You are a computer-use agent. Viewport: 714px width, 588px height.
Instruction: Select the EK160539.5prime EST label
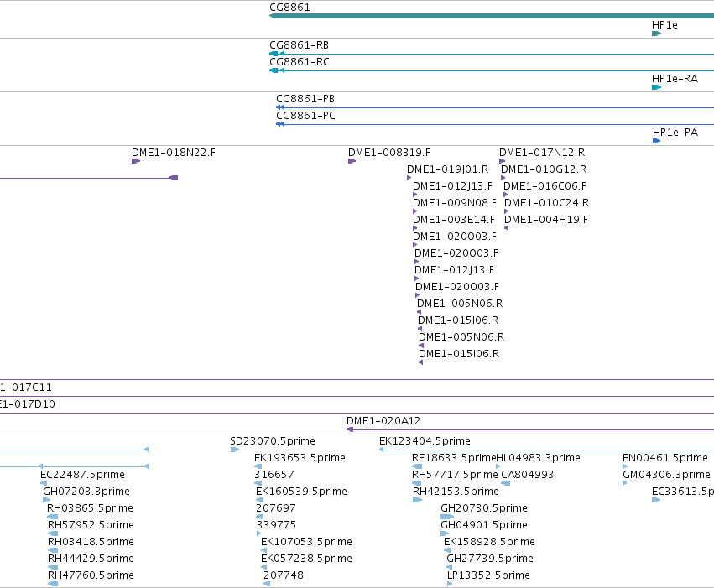301,492
